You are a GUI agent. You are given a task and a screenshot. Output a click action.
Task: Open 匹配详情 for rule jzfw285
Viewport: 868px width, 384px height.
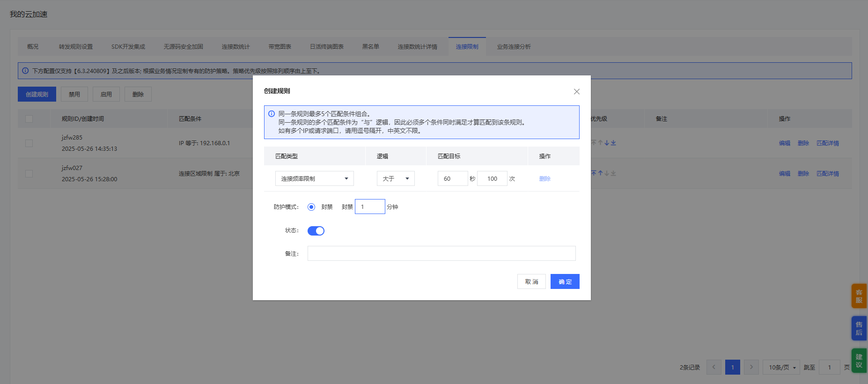[828, 143]
